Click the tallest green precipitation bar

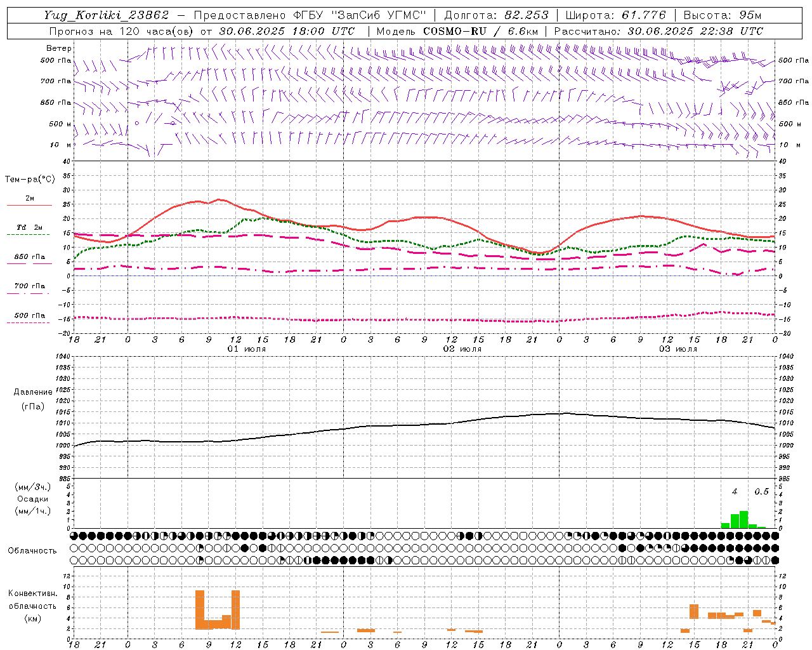(x=743, y=519)
